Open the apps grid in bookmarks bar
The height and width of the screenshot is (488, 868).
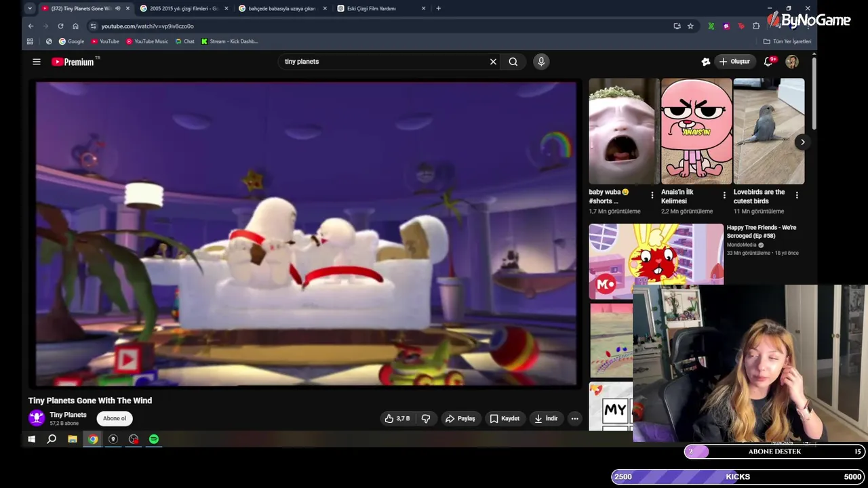30,41
